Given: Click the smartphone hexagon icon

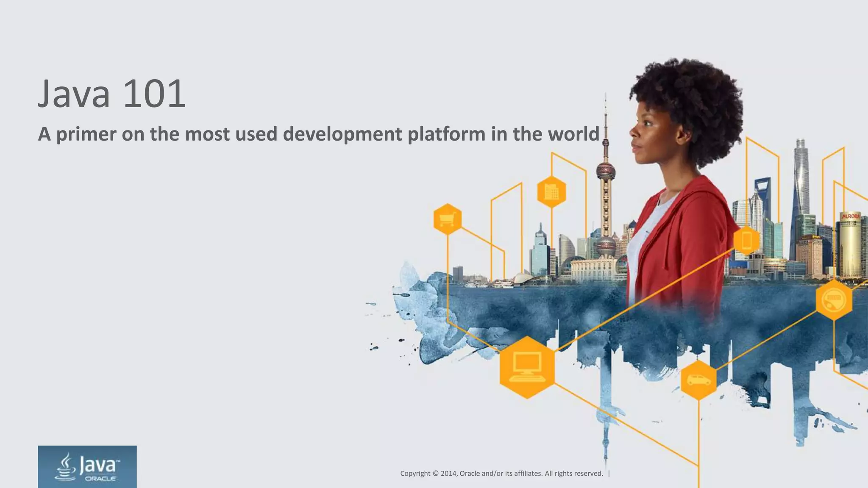Looking at the screenshot, I should [746, 241].
